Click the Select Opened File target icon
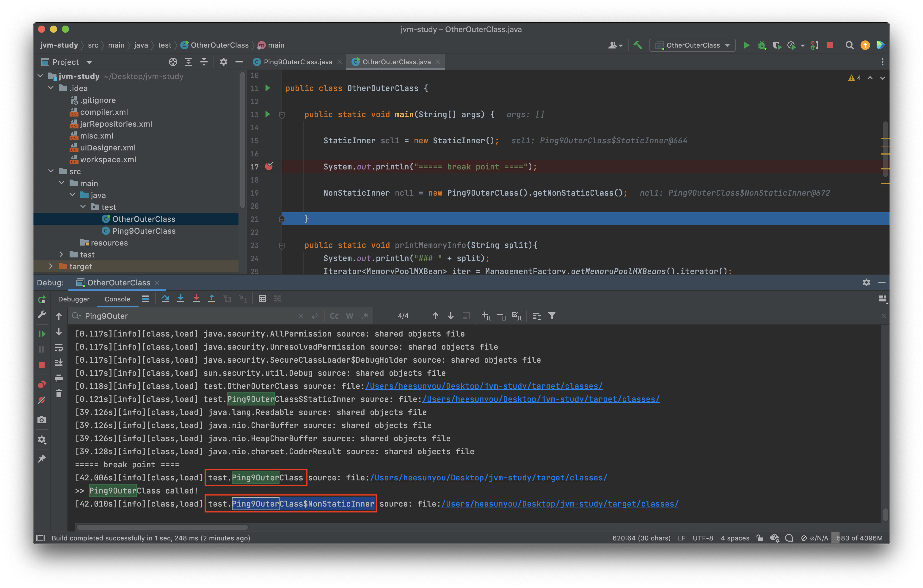The width and height of the screenshot is (923, 588). coord(173,62)
